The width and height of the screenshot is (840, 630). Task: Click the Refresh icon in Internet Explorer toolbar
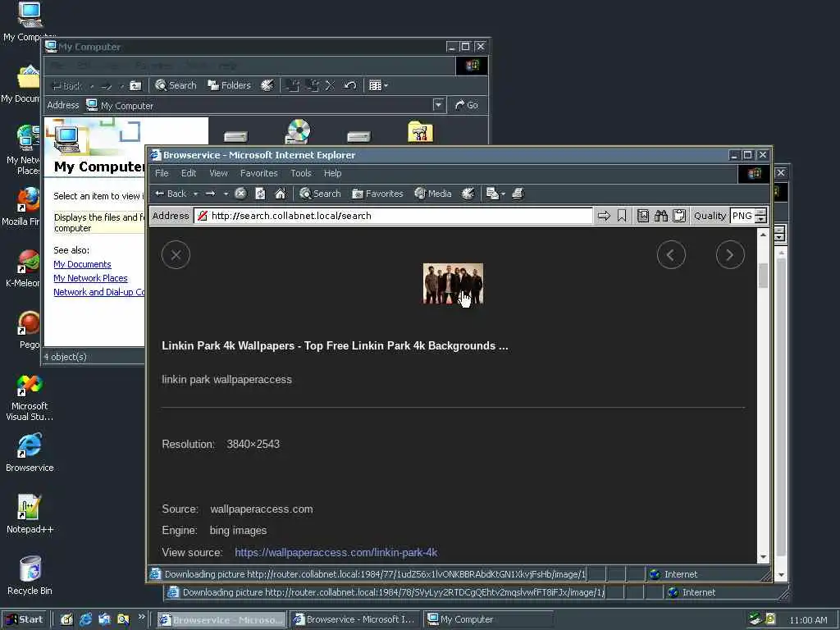pyautogui.click(x=260, y=194)
